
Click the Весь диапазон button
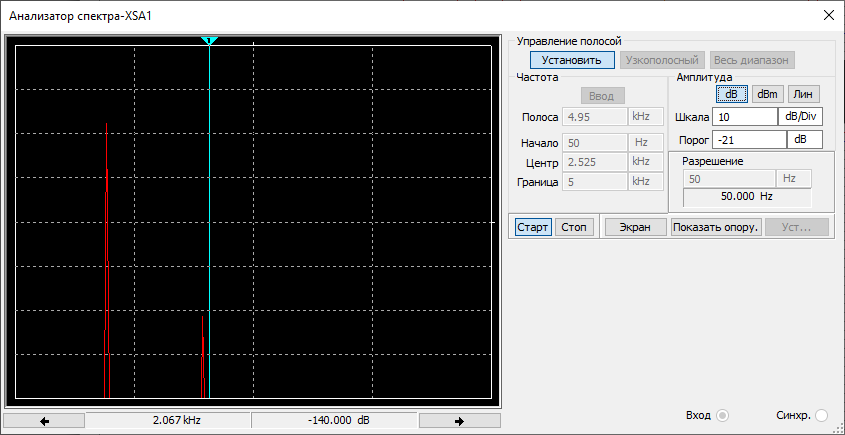[x=751, y=60]
